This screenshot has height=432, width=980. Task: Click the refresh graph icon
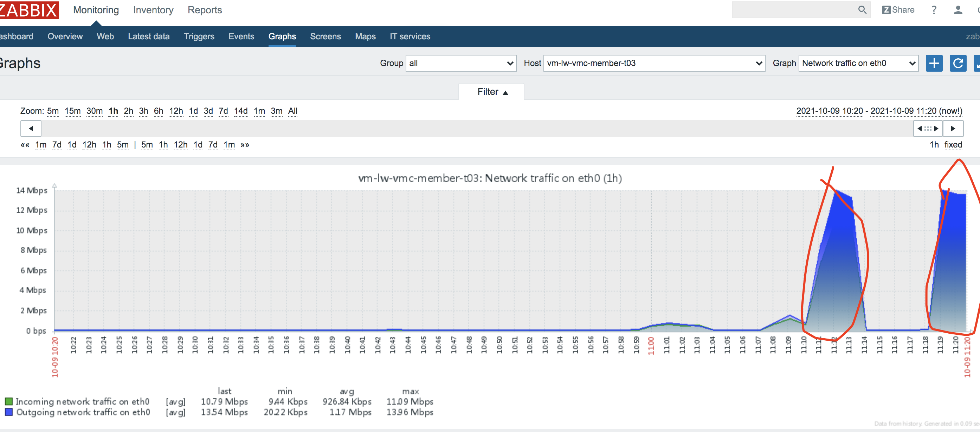[958, 63]
